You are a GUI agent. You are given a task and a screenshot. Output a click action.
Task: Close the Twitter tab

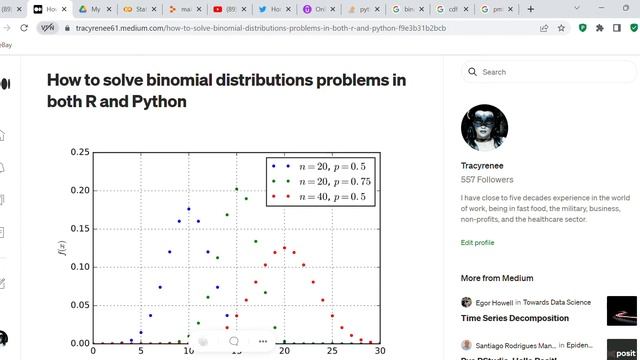point(288,9)
